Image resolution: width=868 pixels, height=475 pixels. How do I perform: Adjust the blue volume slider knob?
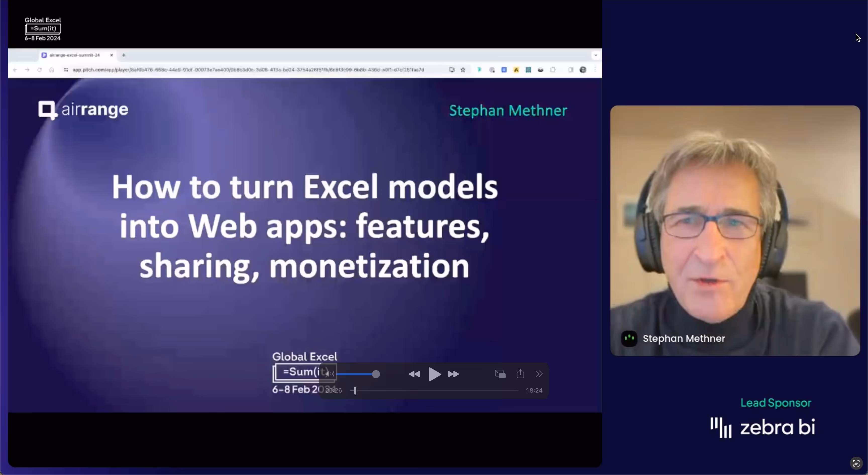(x=376, y=374)
